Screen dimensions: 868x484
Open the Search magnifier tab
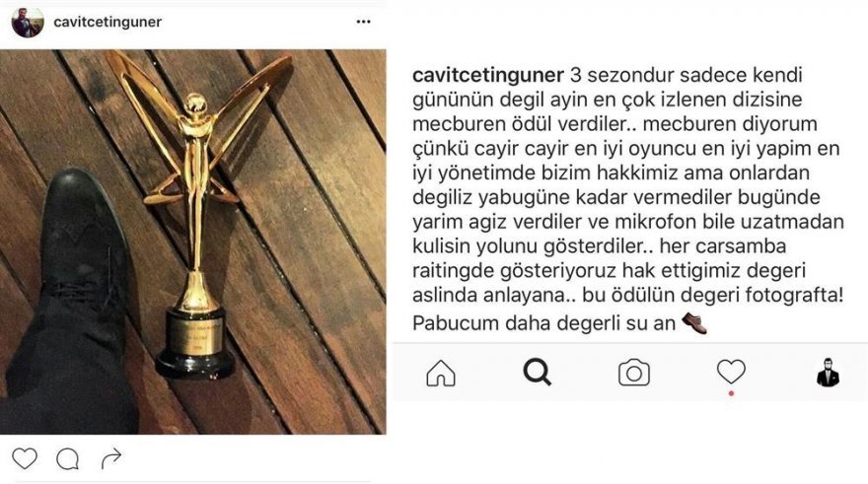(x=537, y=372)
